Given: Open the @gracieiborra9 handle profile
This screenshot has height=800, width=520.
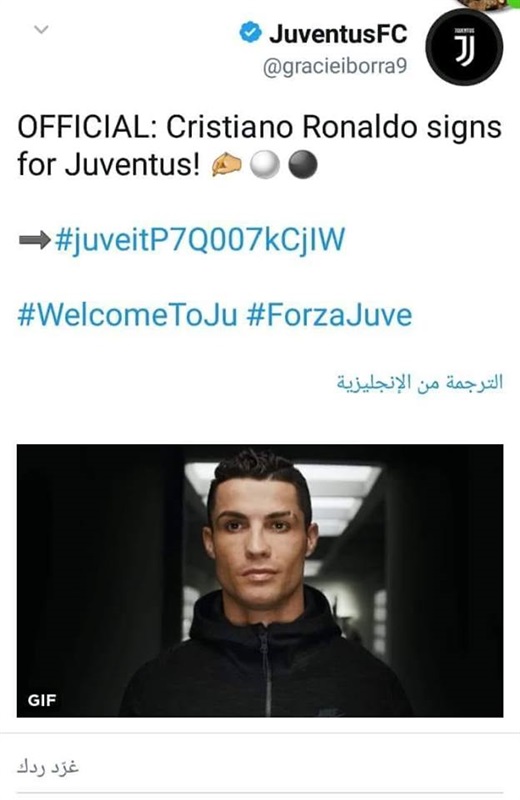Looking at the screenshot, I should point(335,66).
